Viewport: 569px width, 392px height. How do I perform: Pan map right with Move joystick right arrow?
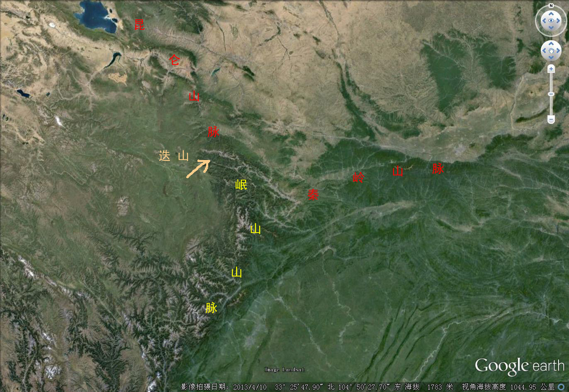tap(558, 51)
